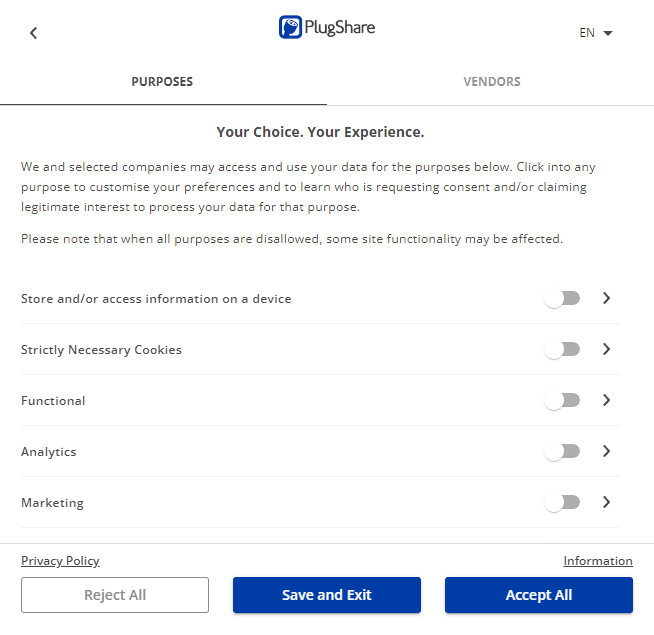Open the Privacy Policy link
654x635 pixels.
point(60,561)
